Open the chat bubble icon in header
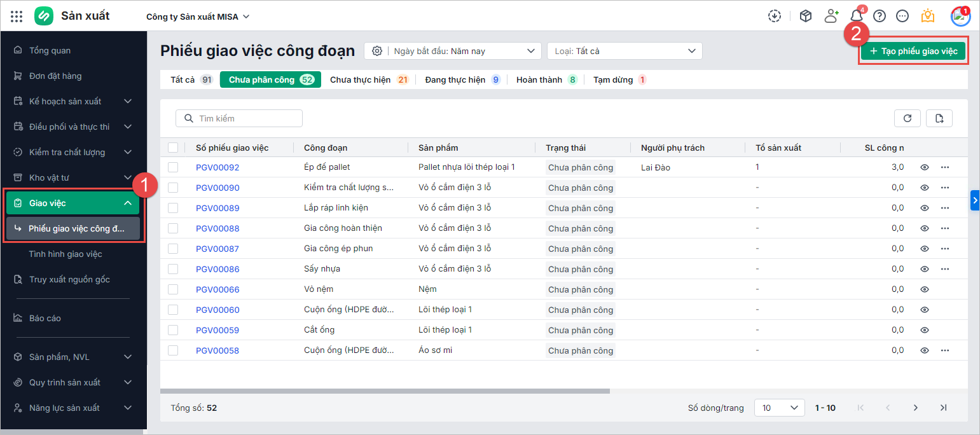The image size is (980, 435). pyautogui.click(x=902, y=17)
